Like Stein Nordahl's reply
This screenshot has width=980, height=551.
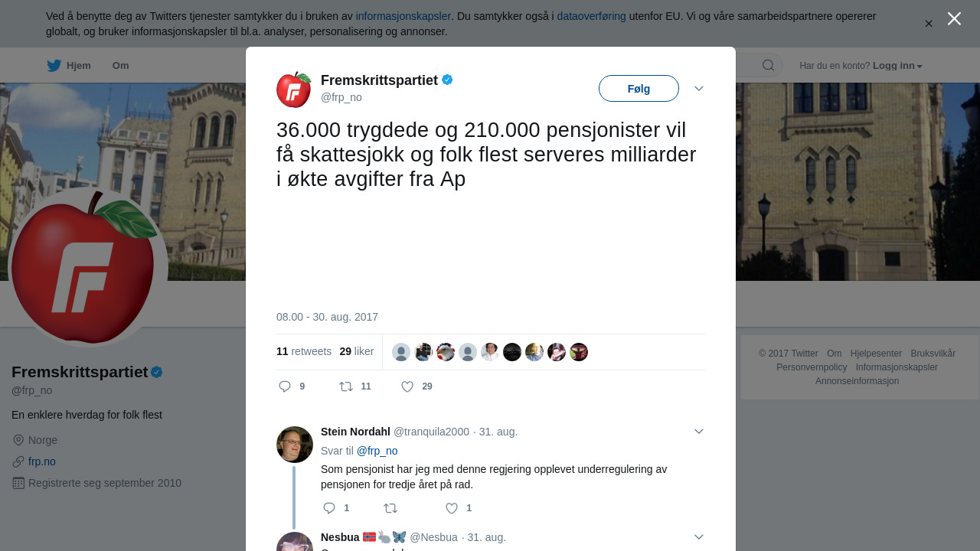tap(452, 508)
